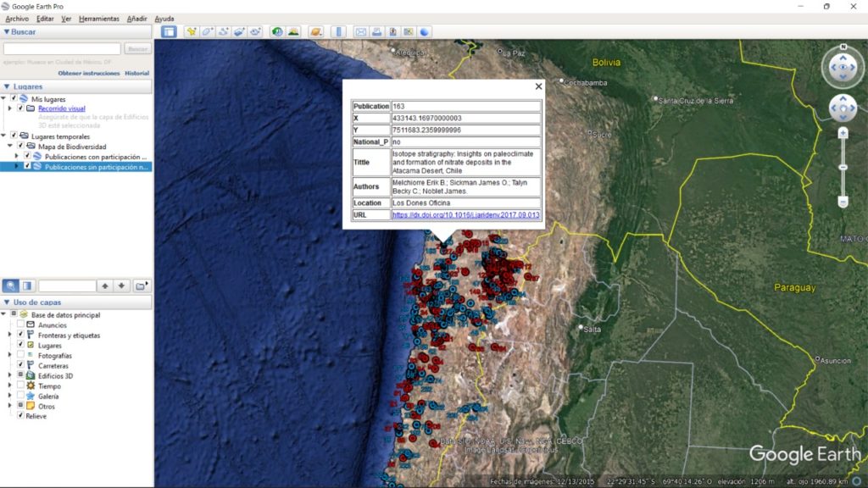Open the Historial link
This screenshot has height=488, width=868.
pos(136,73)
